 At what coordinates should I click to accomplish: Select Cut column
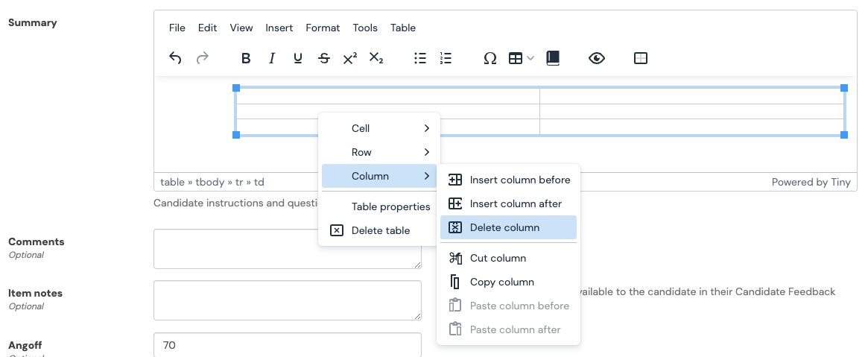click(508, 258)
